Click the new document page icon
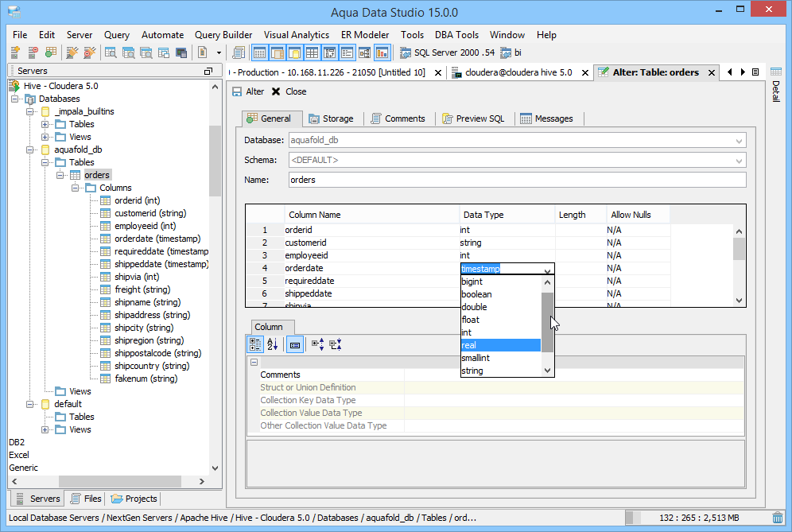 click(203, 52)
